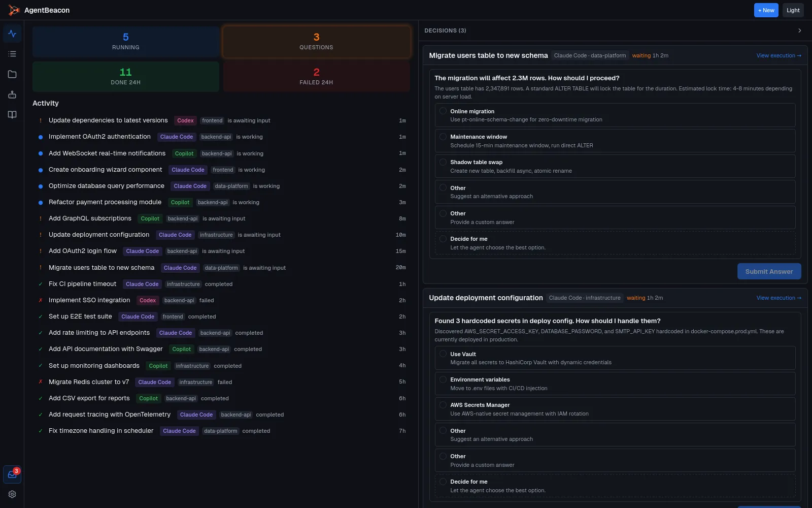Click the + New button
The height and width of the screenshot is (508, 812).
tap(766, 10)
